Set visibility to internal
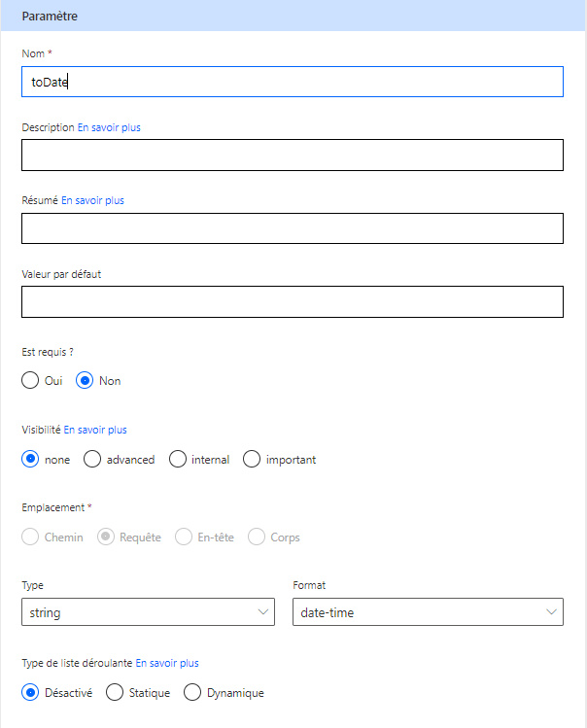This screenshot has width=587, height=728. tap(178, 460)
